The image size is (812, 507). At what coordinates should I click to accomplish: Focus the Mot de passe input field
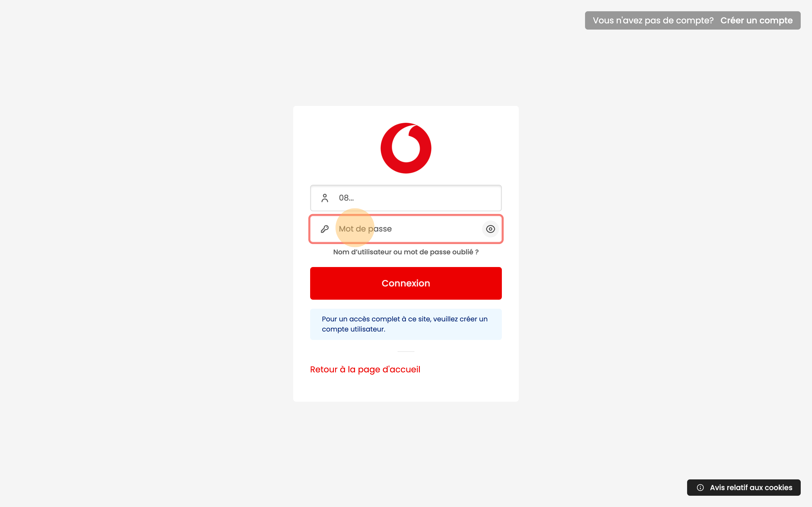[406, 229]
